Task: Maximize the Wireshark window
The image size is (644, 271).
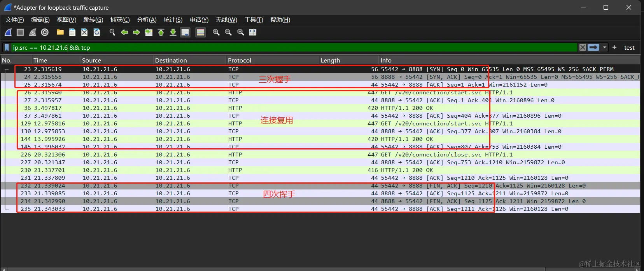Action: click(605, 7)
